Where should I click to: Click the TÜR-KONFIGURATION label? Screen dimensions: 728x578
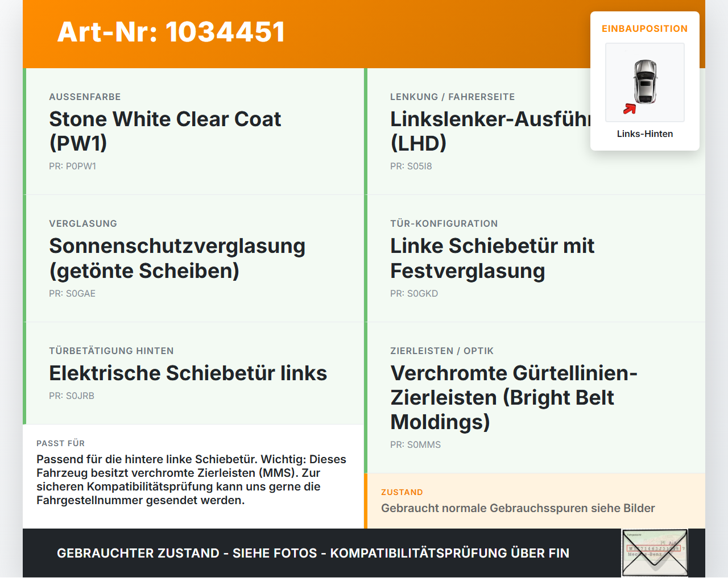444,223
